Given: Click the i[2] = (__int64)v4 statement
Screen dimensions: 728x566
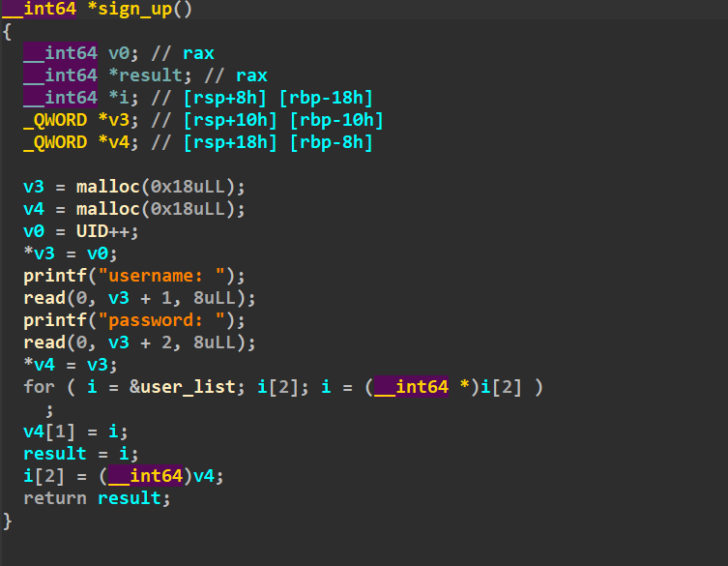Looking at the screenshot, I should click(124, 476).
